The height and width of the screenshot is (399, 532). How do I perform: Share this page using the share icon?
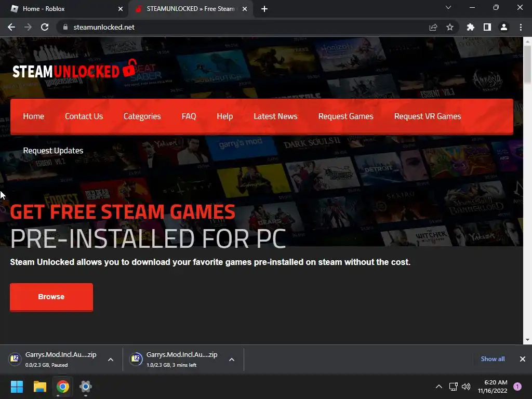tap(433, 27)
